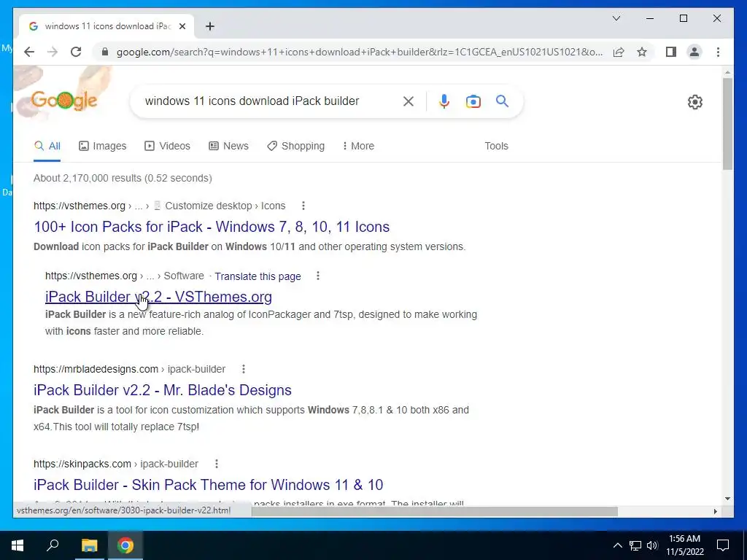Start voice search with the microphone icon
The height and width of the screenshot is (560, 747).
click(444, 101)
